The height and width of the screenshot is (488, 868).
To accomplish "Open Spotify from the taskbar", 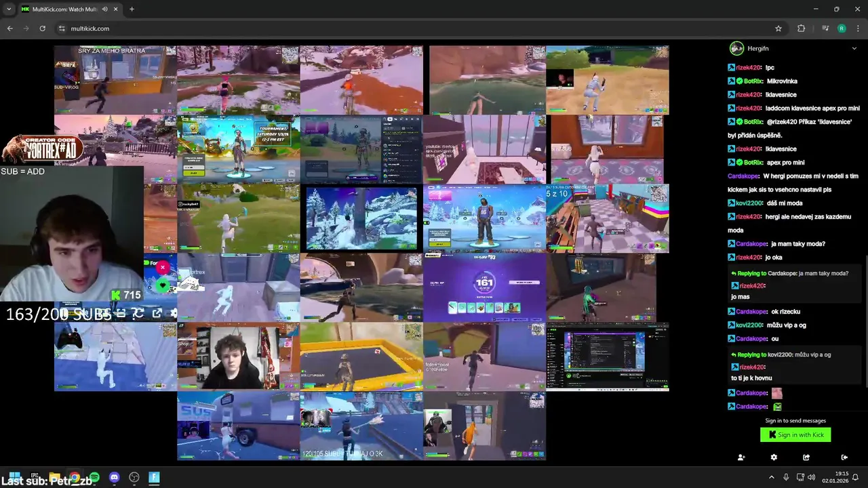I will (x=94, y=477).
